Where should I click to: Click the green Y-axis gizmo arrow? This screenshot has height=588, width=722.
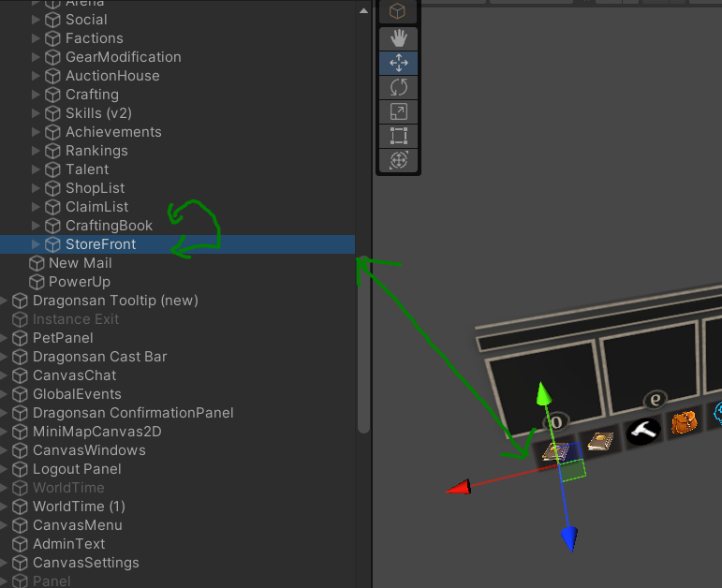pyautogui.click(x=542, y=393)
